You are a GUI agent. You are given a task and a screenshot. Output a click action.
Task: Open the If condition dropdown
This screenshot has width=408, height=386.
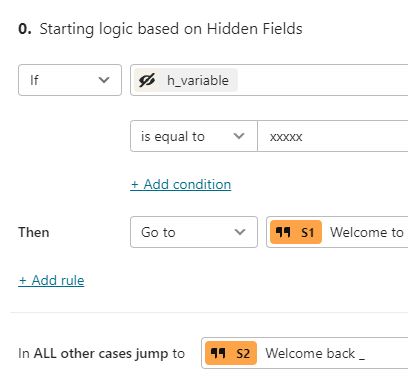click(x=70, y=80)
